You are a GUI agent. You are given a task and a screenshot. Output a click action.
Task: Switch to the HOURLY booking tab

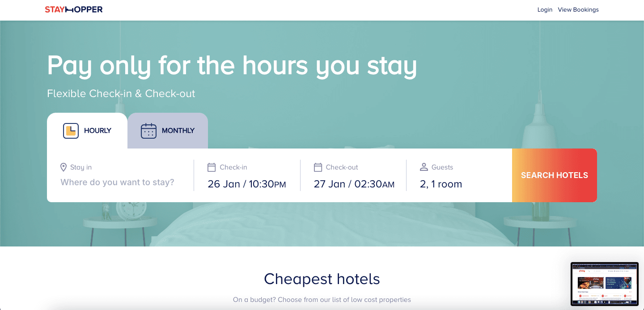coord(87,131)
